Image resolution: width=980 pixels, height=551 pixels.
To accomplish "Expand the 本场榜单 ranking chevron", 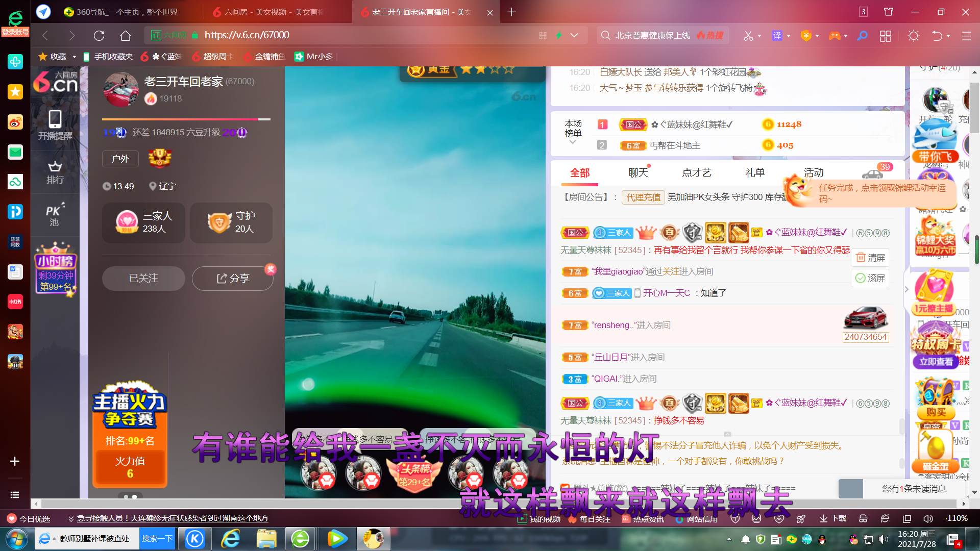I will (x=573, y=142).
